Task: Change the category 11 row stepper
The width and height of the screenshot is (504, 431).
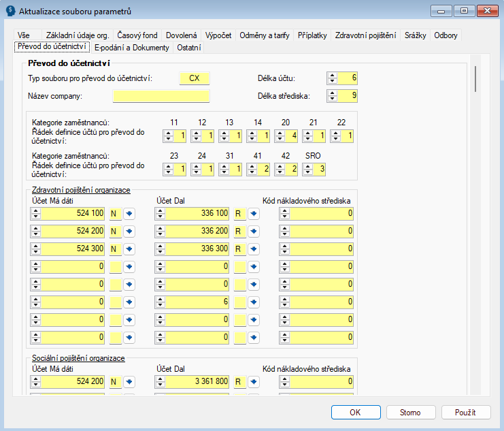Action: tap(169, 135)
